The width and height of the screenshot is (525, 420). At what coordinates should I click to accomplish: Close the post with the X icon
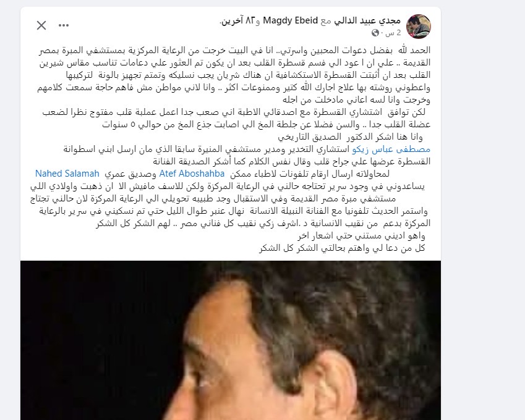pos(41,25)
